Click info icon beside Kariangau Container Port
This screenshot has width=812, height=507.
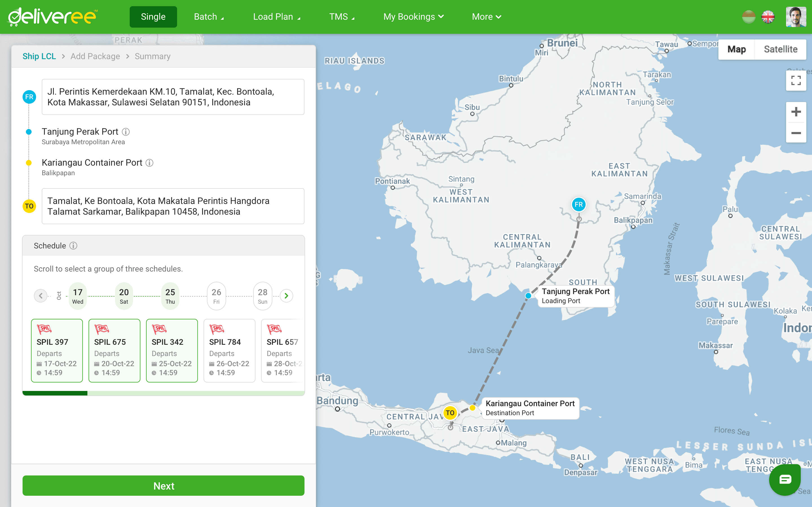[150, 163]
